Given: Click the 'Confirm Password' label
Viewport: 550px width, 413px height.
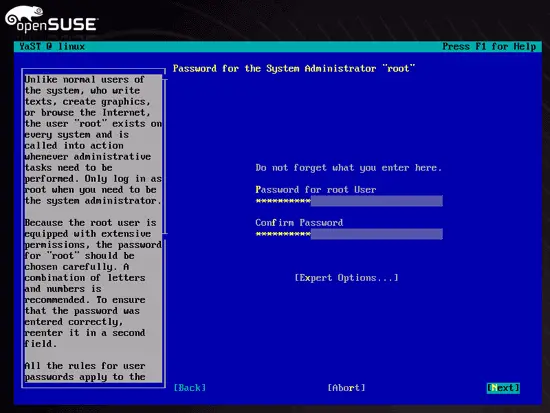Looking at the screenshot, I should 299,223.
